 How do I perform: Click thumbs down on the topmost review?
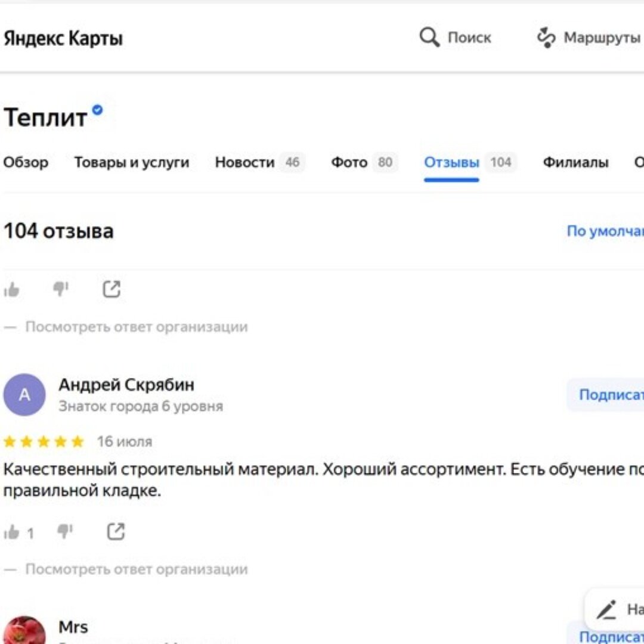[x=61, y=289]
